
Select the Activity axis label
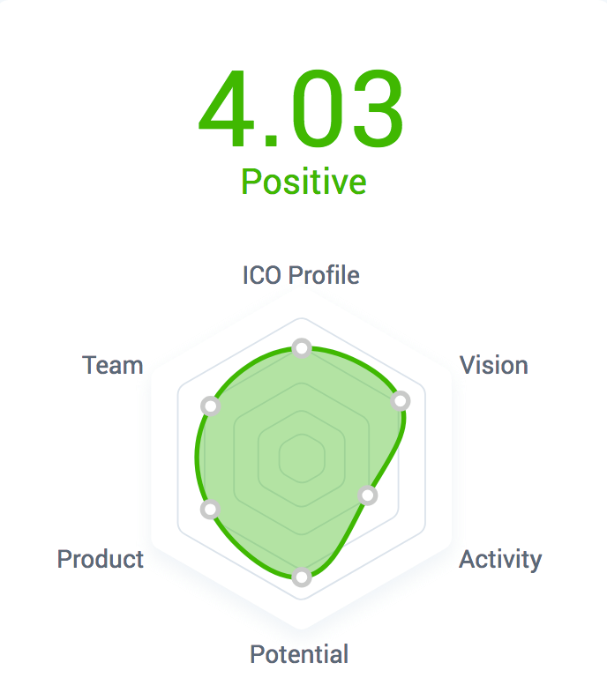tap(500, 559)
